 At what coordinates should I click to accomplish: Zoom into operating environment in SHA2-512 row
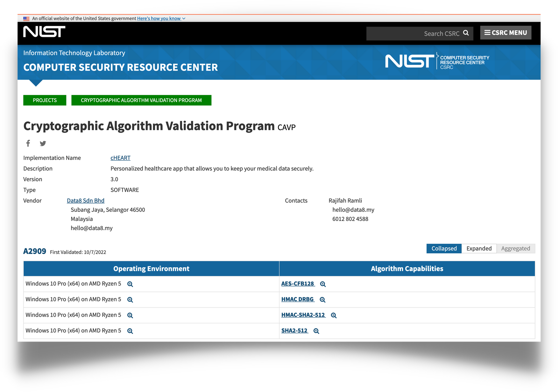click(x=130, y=331)
